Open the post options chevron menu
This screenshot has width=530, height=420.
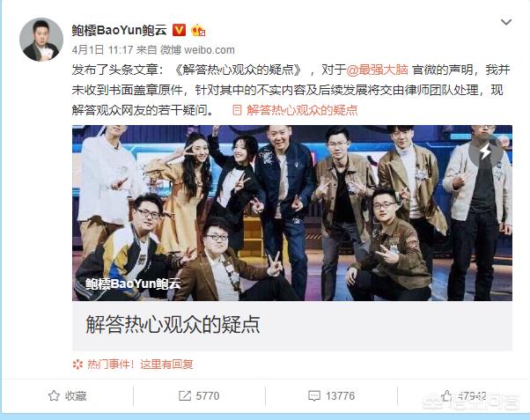[506, 22]
